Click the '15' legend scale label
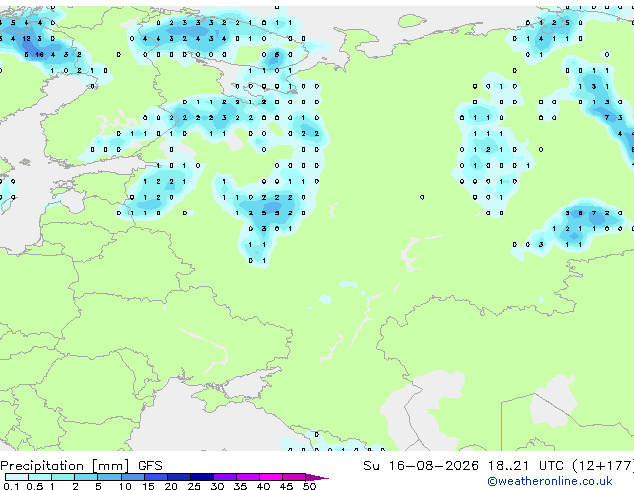Image resolution: width=634 pixels, height=490 pixels. coord(148,486)
